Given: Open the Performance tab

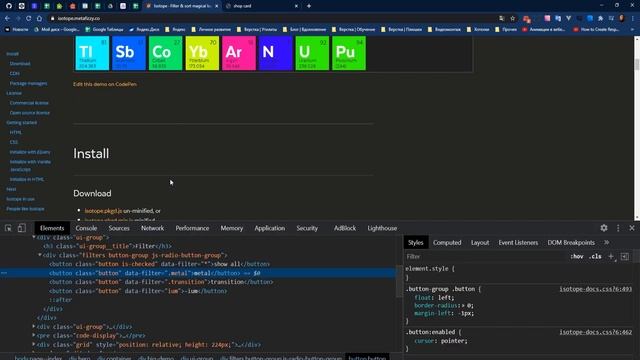Looking at the screenshot, I should point(192,228).
